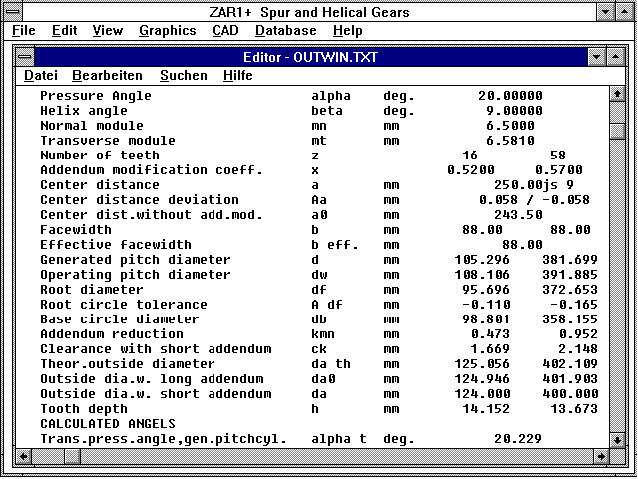Open the File menu

pyautogui.click(x=24, y=31)
